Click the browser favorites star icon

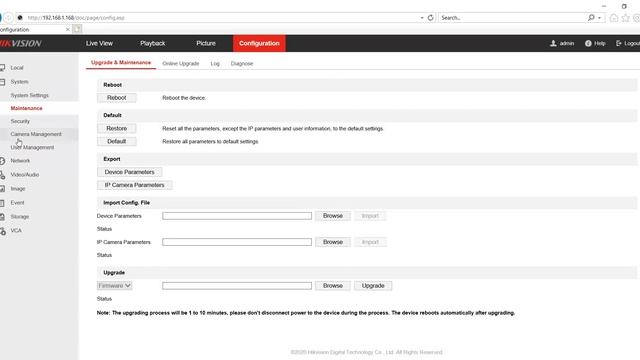pos(625,18)
